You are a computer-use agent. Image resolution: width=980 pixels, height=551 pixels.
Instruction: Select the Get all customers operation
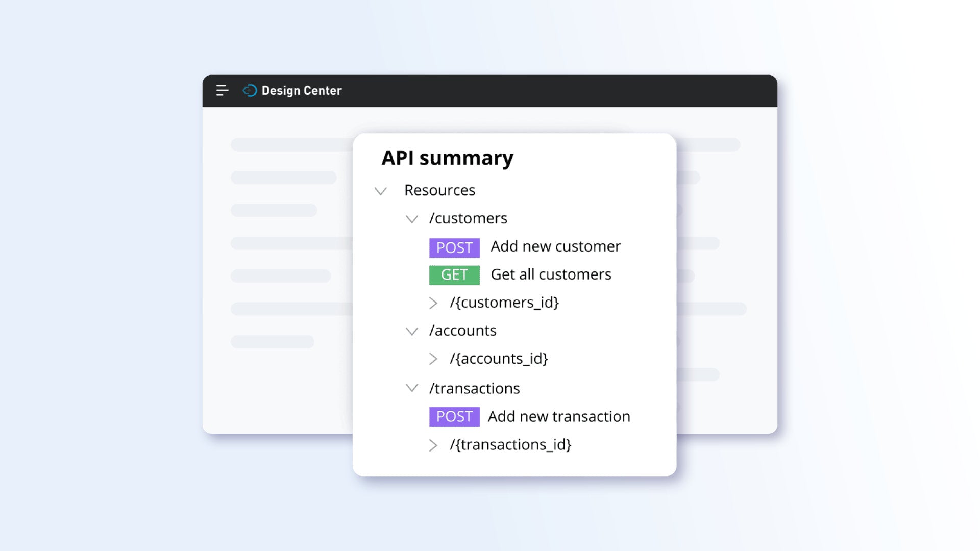coord(551,274)
